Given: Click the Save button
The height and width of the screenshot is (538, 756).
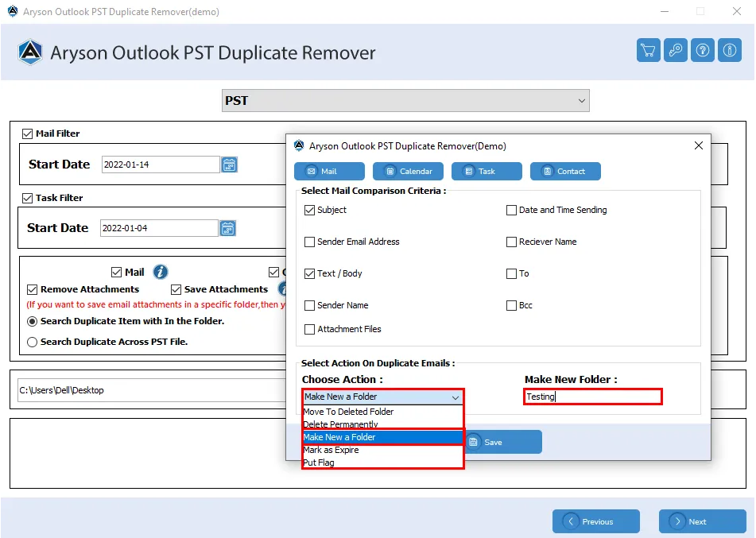Looking at the screenshot, I should point(503,442).
